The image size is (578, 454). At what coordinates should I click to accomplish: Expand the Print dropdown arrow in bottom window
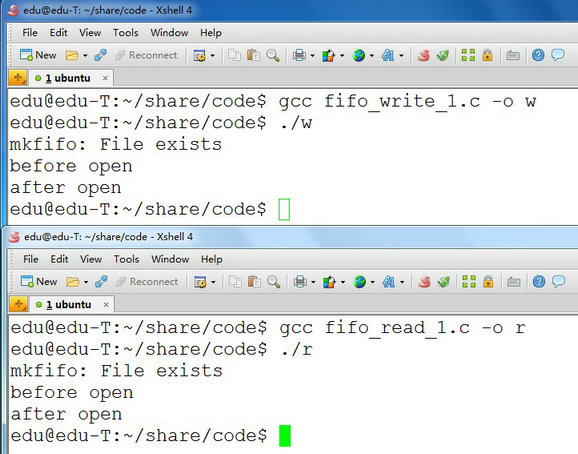[x=313, y=282]
